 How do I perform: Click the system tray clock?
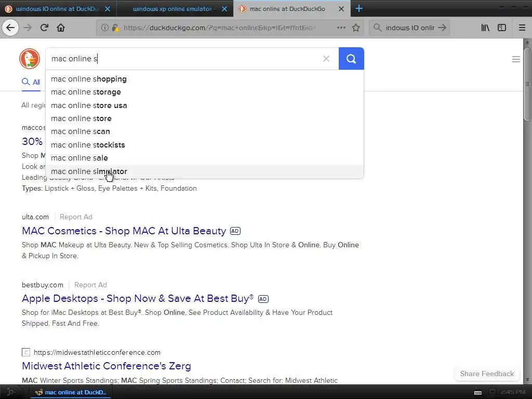[x=513, y=392]
